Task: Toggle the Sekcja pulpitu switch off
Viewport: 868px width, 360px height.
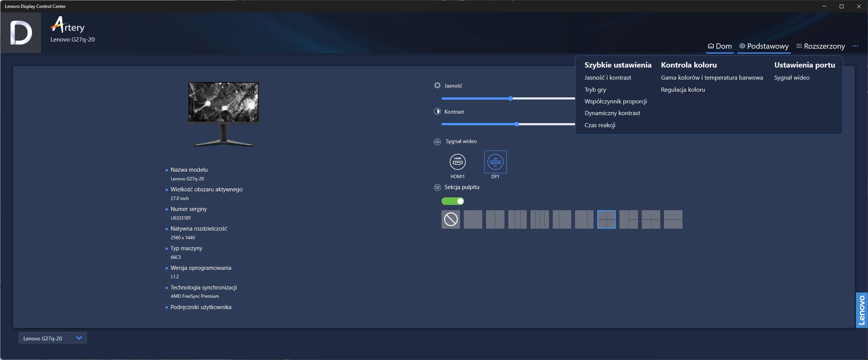Action: (452, 201)
